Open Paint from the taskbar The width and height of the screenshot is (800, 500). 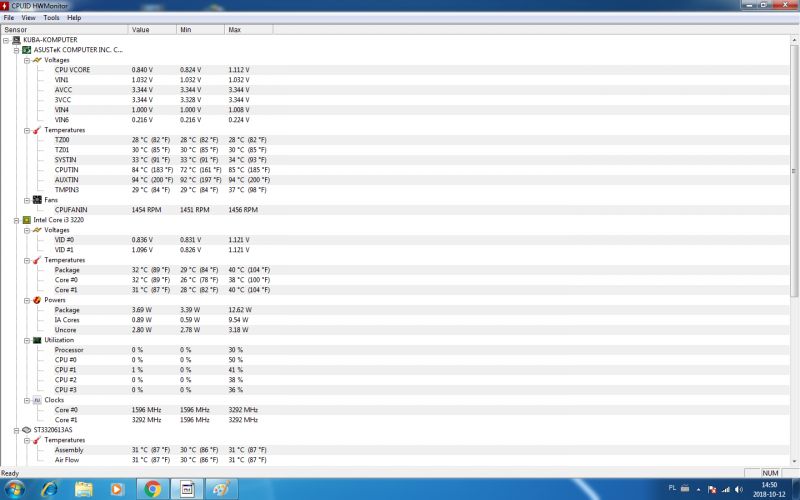tap(221, 489)
